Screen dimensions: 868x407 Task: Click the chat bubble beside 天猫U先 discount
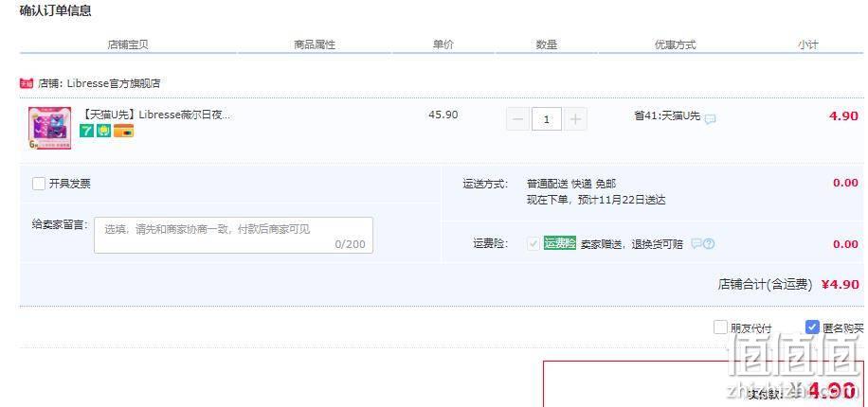[710, 119]
